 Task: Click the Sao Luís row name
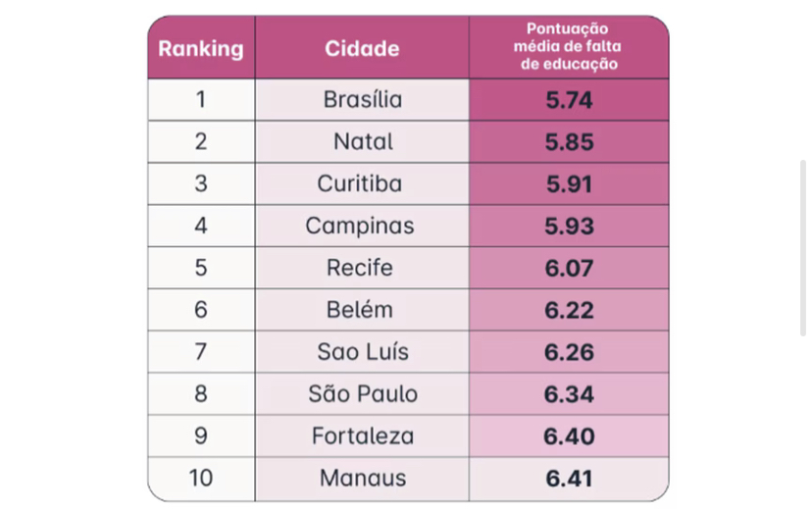[x=362, y=352]
